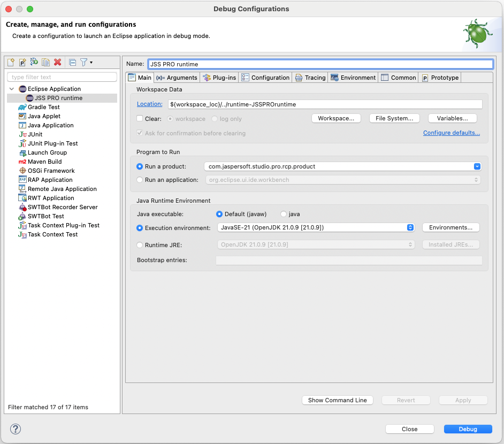Click the red Delete configuration icon

click(x=58, y=63)
